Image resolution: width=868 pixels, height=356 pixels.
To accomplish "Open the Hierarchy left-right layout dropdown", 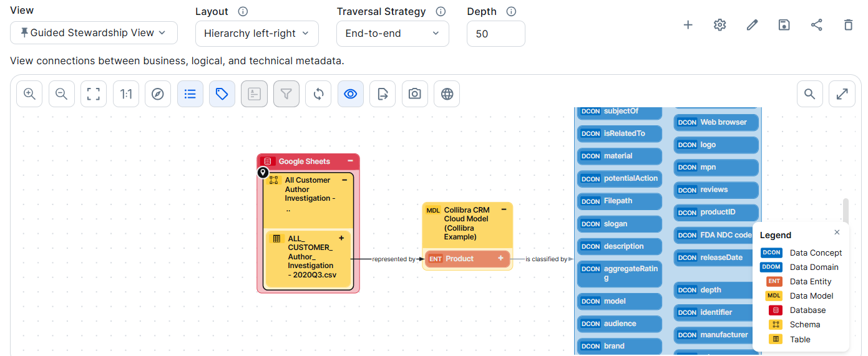I will [x=256, y=34].
